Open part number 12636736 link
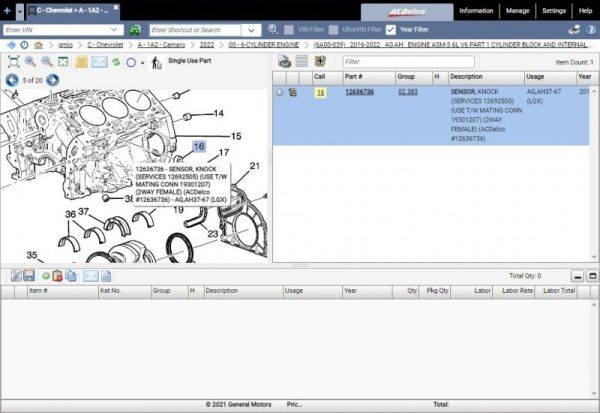Viewport: 600px width, 413px height. (360, 91)
